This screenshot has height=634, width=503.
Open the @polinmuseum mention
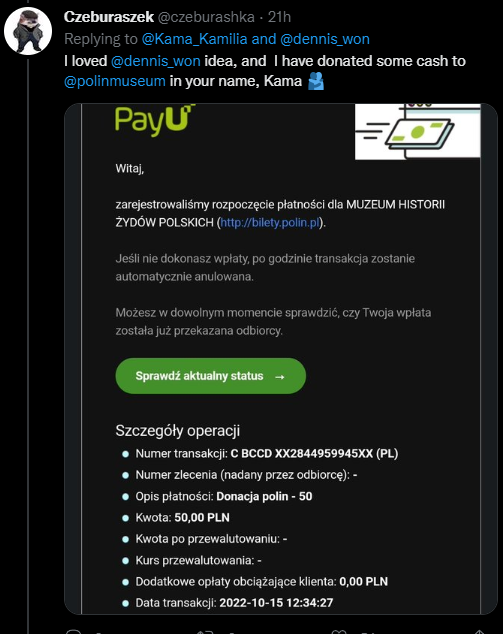pos(115,81)
